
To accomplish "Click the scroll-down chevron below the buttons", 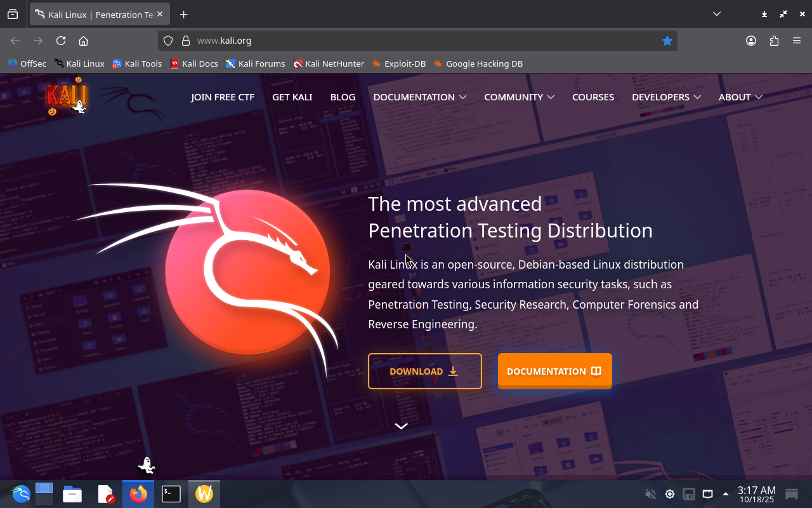I will pyautogui.click(x=401, y=426).
